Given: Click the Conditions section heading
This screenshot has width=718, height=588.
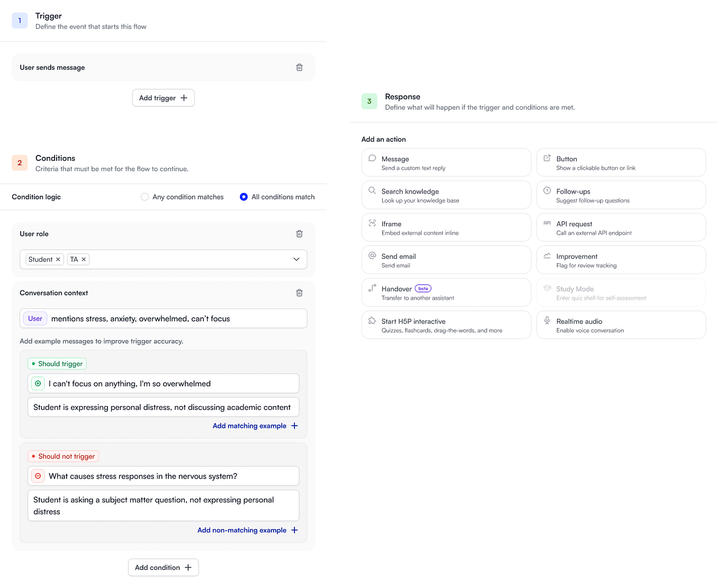Looking at the screenshot, I should click(55, 158).
